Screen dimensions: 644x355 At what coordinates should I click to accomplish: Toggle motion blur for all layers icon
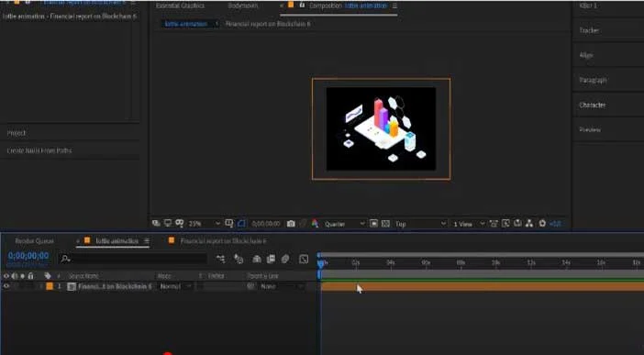[285, 259]
